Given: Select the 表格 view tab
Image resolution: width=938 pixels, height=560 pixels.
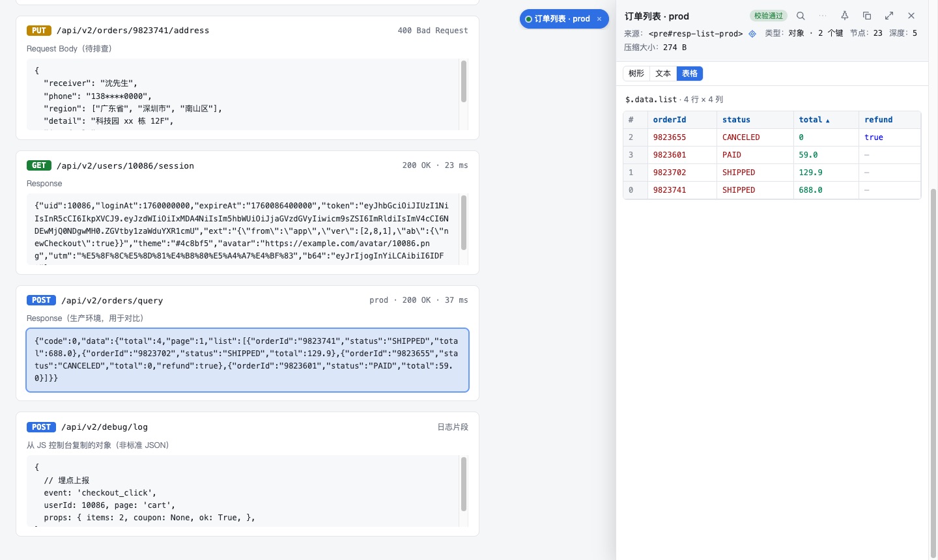Looking at the screenshot, I should pyautogui.click(x=690, y=74).
